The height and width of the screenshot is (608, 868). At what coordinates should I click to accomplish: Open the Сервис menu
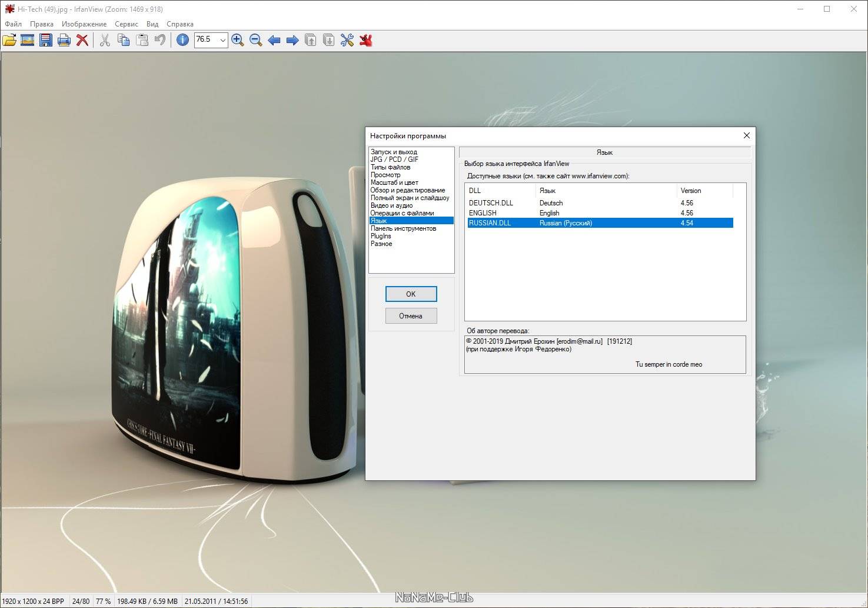pos(127,24)
